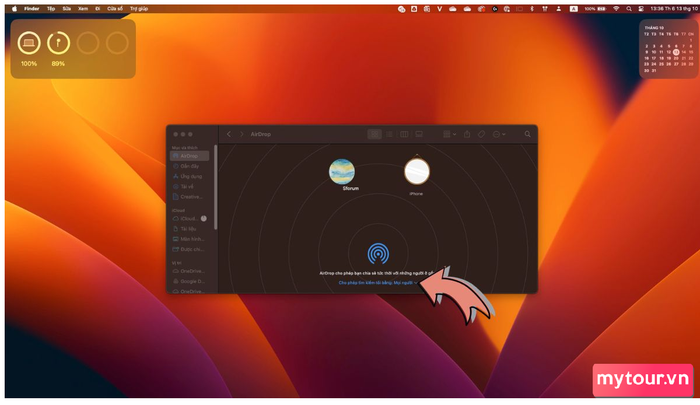Click the Tags icon in Finder toolbar

tap(481, 134)
